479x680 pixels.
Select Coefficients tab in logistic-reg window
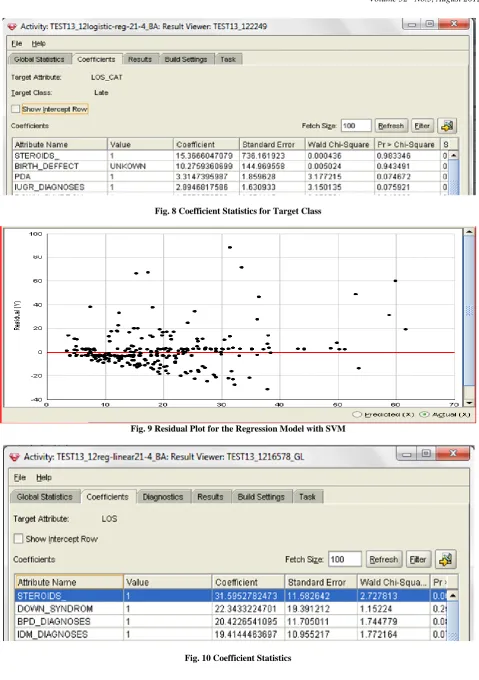pyautogui.click(x=96, y=59)
